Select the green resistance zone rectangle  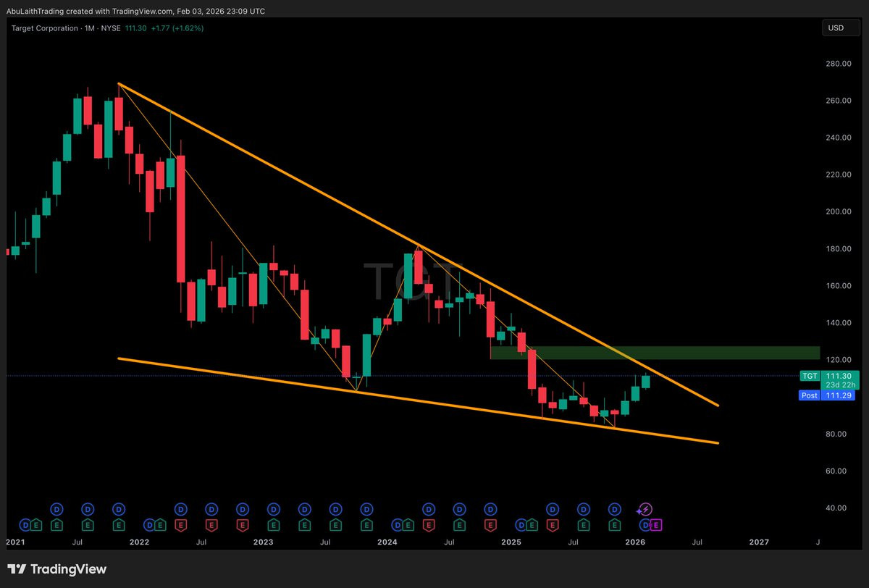tap(655, 353)
